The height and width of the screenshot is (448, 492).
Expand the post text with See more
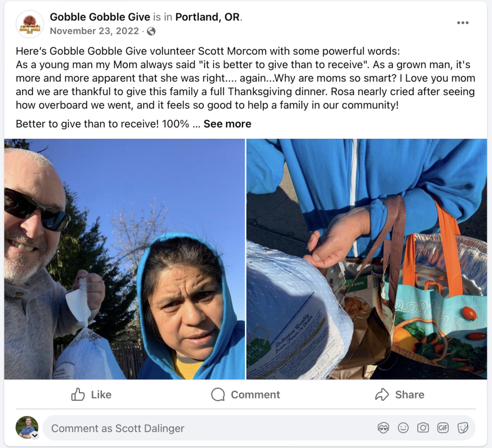(x=227, y=124)
